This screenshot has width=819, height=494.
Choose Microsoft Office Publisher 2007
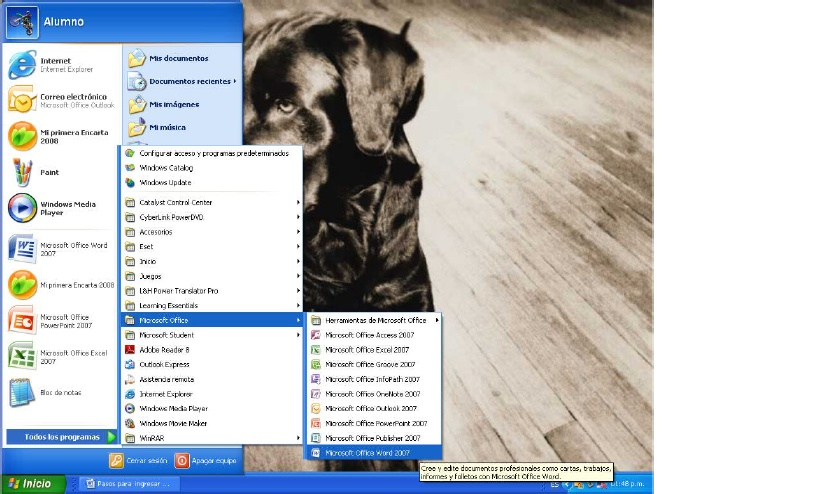point(372,438)
